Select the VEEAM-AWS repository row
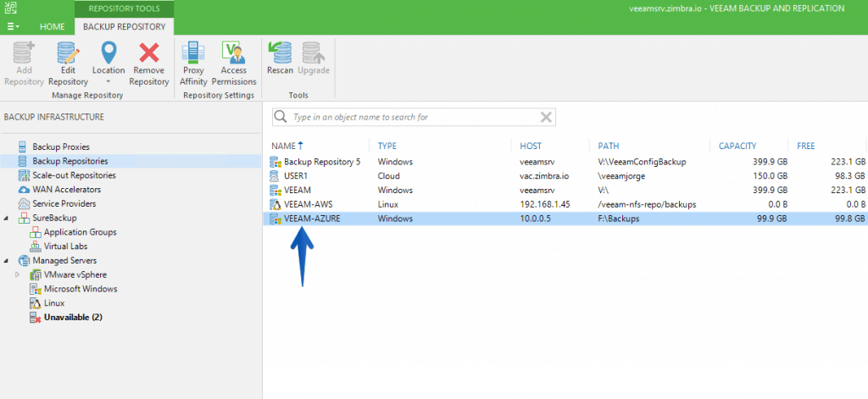 click(565, 204)
